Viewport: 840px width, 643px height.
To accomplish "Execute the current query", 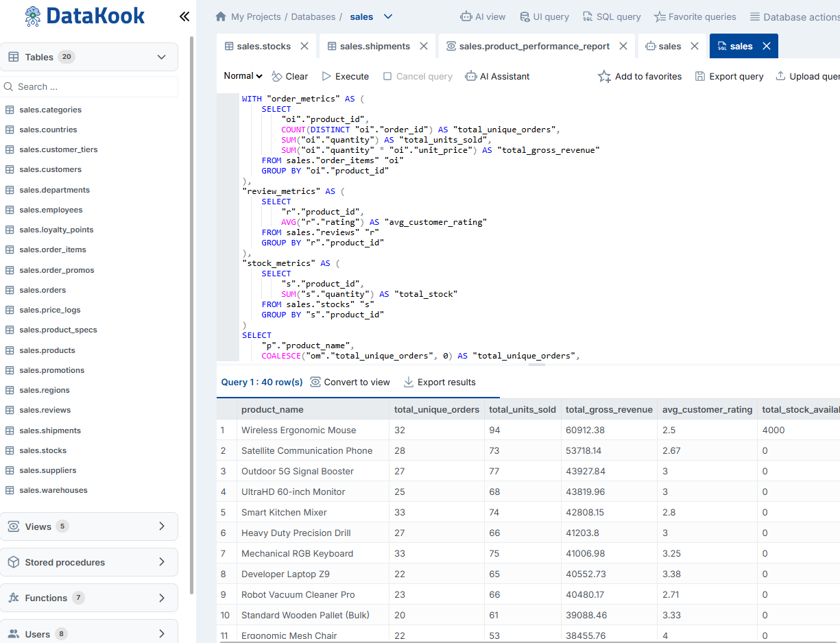I will pos(345,76).
